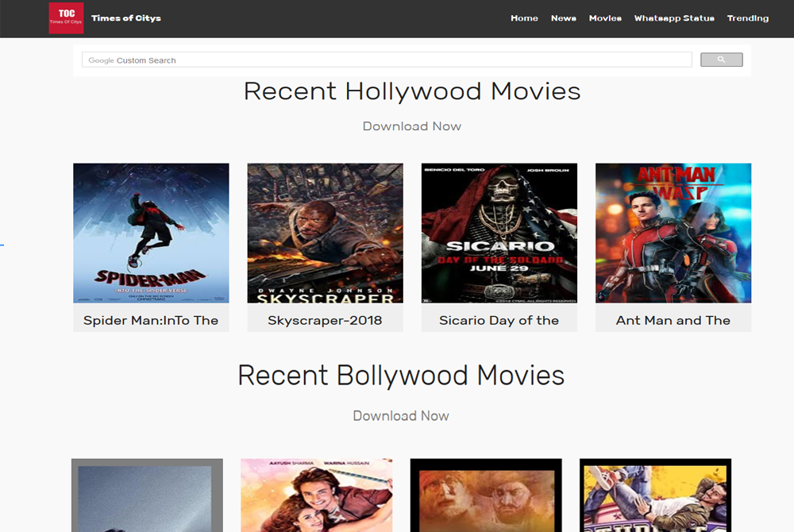Image resolution: width=794 pixels, height=532 pixels.
Task: Click the 'Skyscraper-2018' title link
Action: 325,321
